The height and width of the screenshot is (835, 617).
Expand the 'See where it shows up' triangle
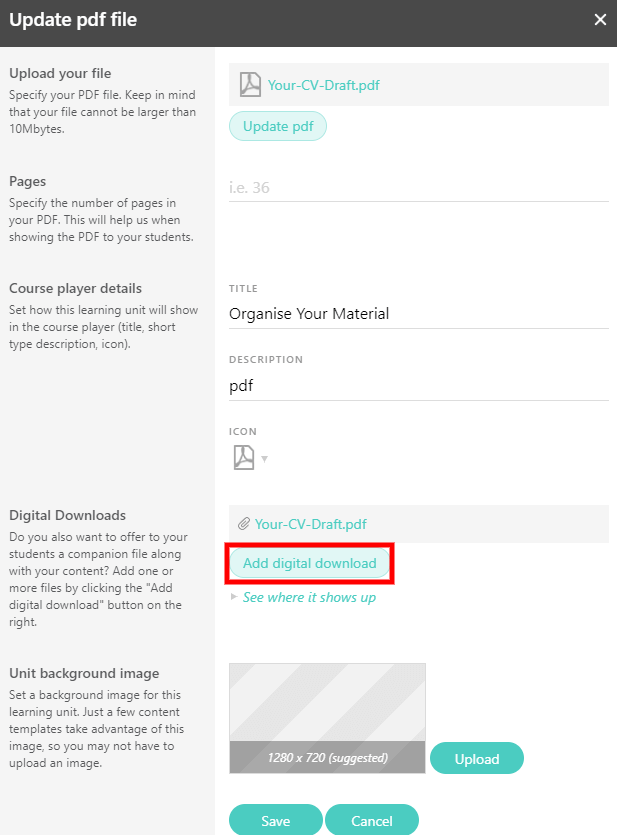pyautogui.click(x=234, y=597)
